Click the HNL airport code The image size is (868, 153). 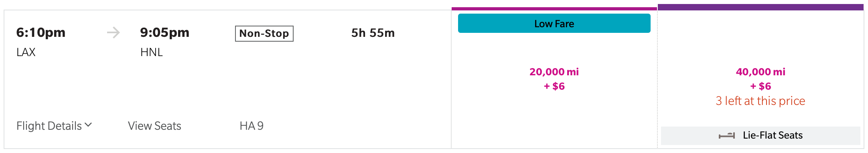pos(152,52)
